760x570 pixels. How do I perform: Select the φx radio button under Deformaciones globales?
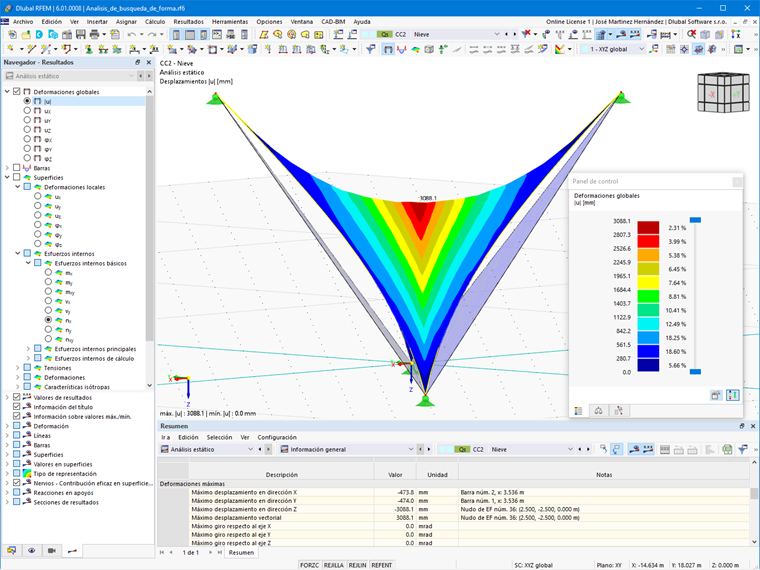coord(27,139)
